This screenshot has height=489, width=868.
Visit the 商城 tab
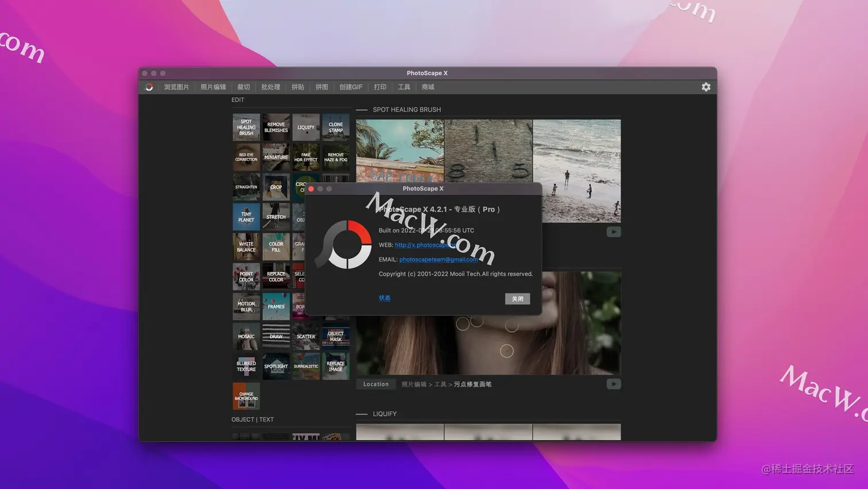coord(428,87)
